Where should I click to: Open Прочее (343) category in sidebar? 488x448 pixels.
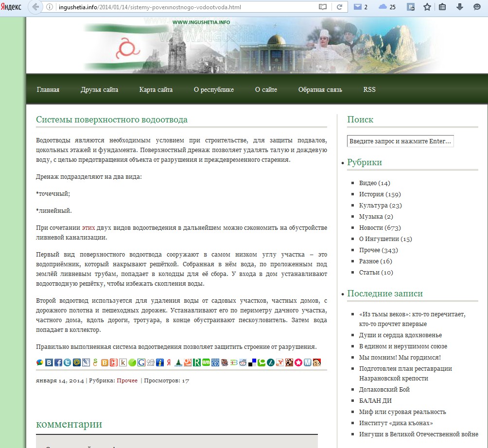click(379, 250)
